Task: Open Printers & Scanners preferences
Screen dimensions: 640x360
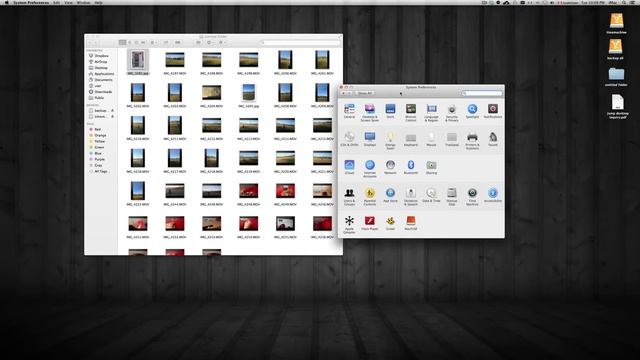Action: (x=472, y=141)
